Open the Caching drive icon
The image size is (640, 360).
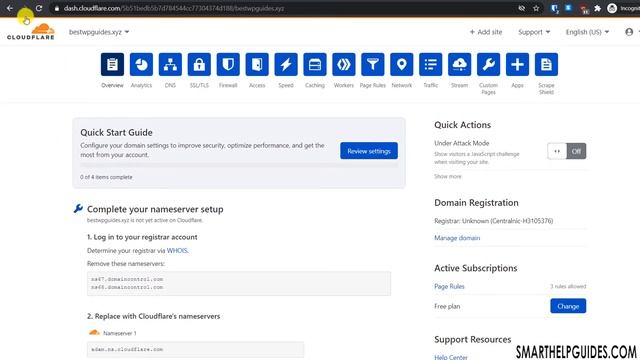click(x=315, y=64)
